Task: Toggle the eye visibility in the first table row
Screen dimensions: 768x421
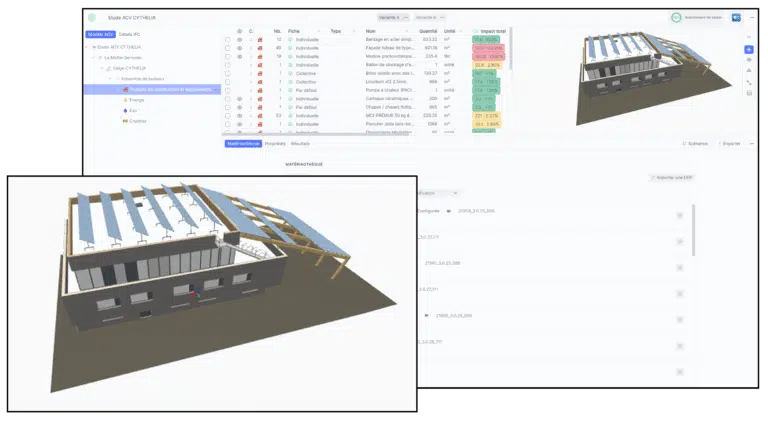Action: tap(239, 39)
